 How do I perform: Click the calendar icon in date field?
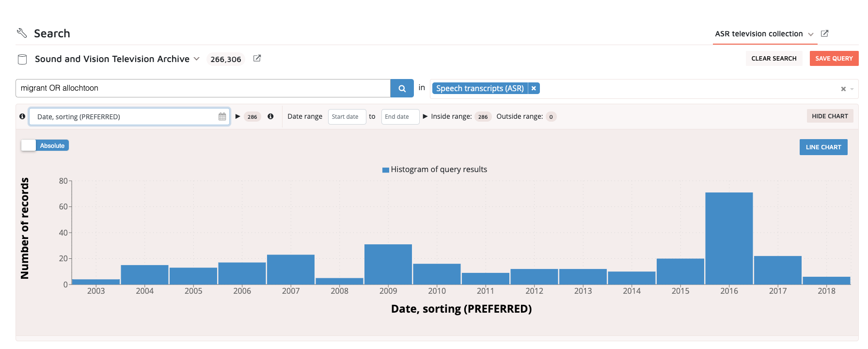[x=222, y=117]
